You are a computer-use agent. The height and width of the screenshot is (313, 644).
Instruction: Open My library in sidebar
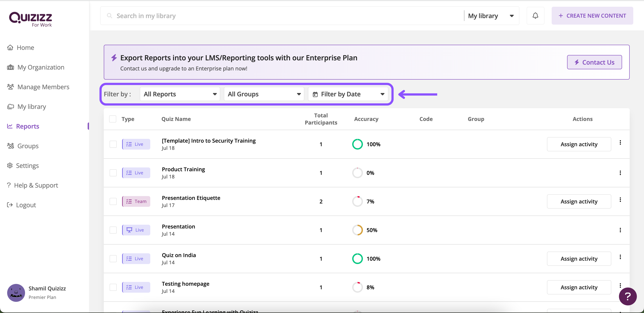pyautogui.click(x=32, y=106)
